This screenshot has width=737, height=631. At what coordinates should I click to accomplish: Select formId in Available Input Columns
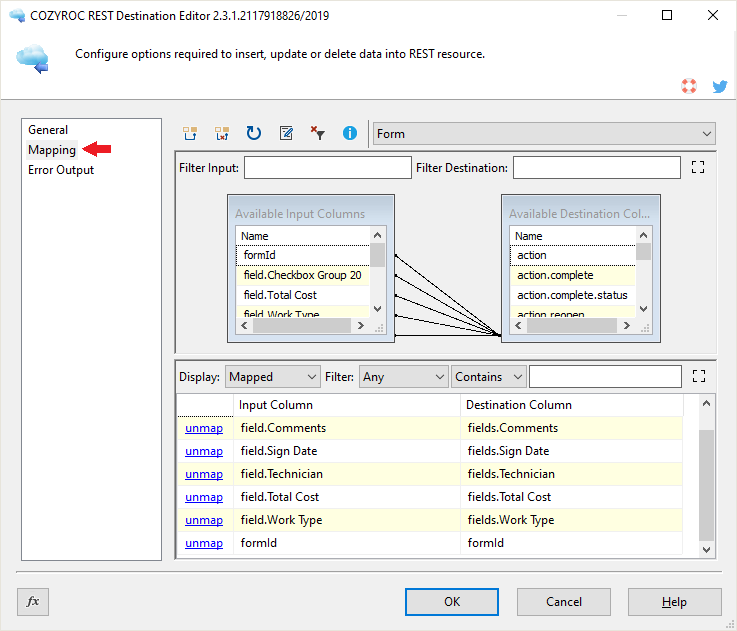pos(303,255)
